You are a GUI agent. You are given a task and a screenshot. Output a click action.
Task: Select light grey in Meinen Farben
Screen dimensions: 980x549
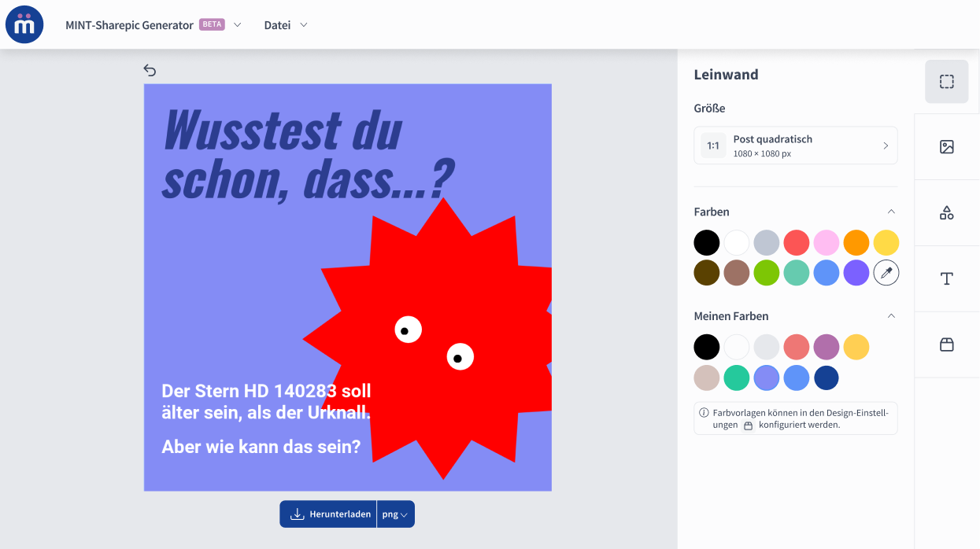click(x=767, y=347)
